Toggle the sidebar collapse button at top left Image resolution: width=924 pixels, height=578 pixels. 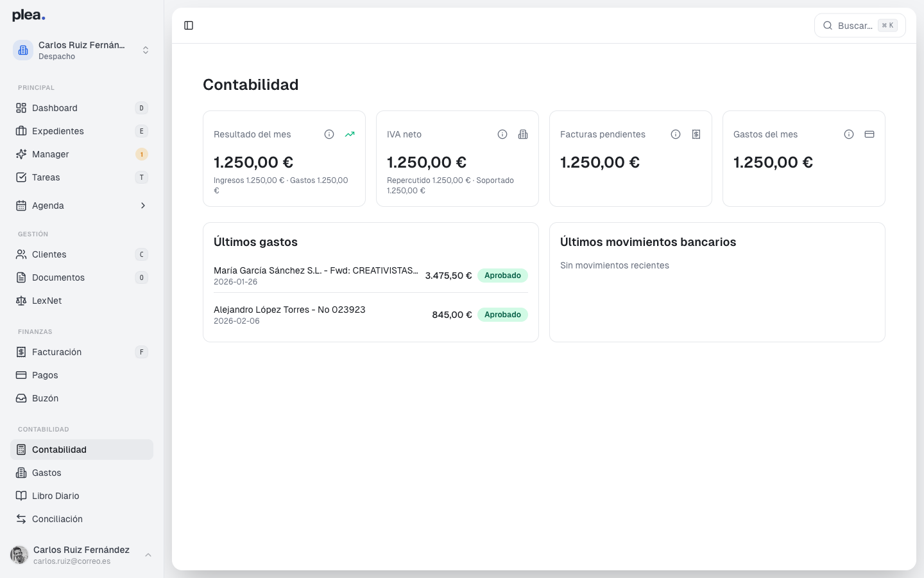pos(189,25)
